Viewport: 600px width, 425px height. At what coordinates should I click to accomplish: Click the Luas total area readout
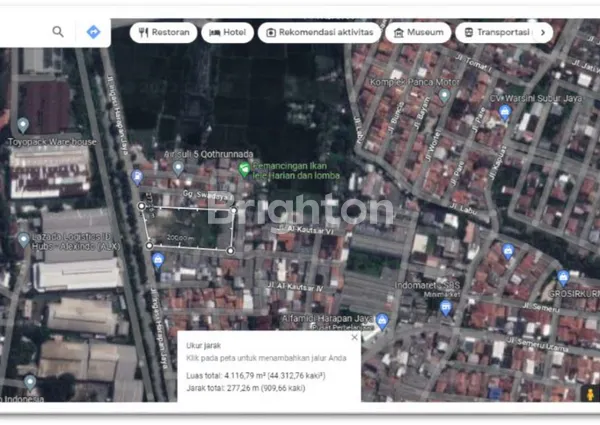pos(256,375)
